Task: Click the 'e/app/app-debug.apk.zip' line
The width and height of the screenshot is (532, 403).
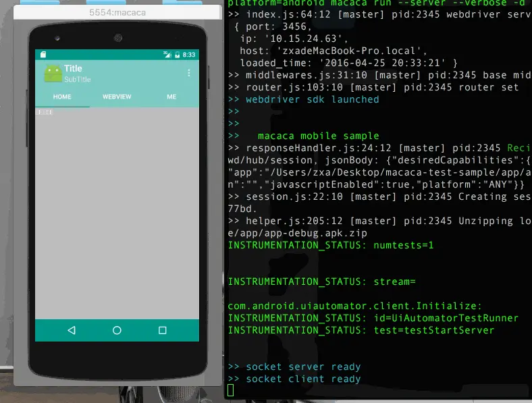Action: point(298,233)
